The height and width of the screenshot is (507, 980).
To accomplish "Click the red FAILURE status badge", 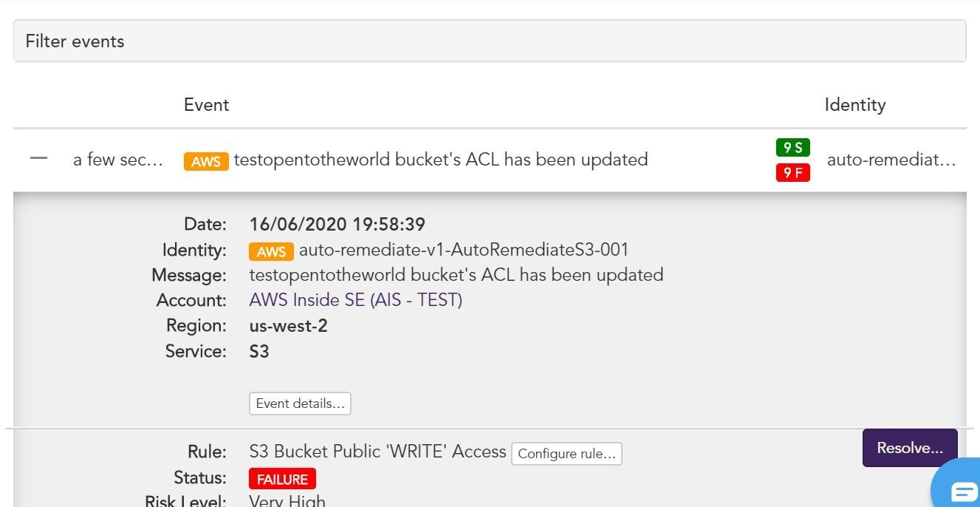I will (282, 479).
